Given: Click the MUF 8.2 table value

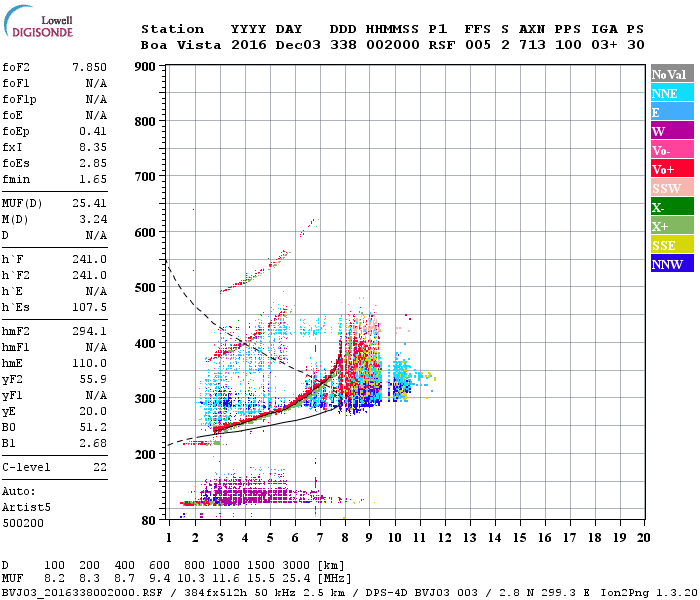Looking at the screenshot, I should pos(54,579).
